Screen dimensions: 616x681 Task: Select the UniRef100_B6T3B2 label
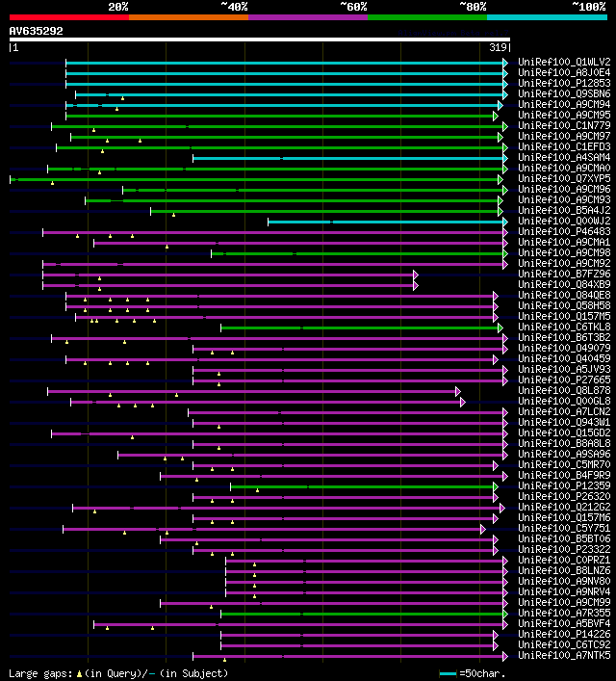(564, 338)
